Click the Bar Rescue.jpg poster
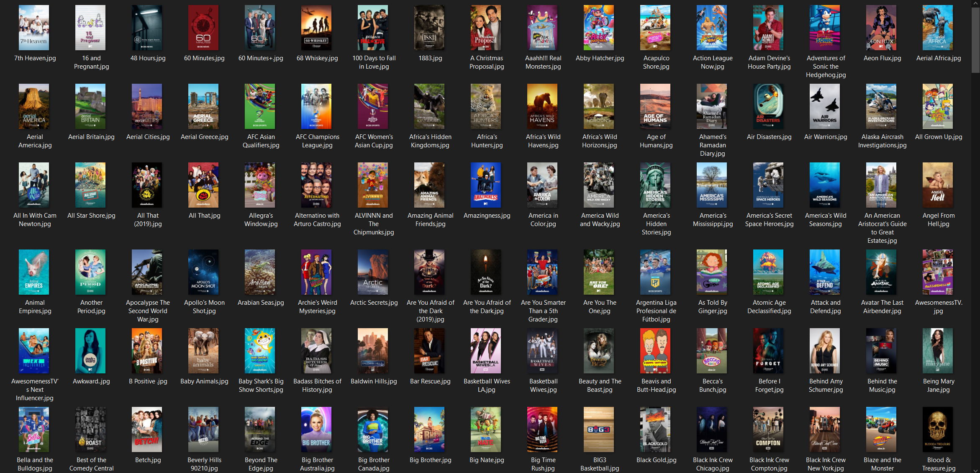 click(429, 351)
